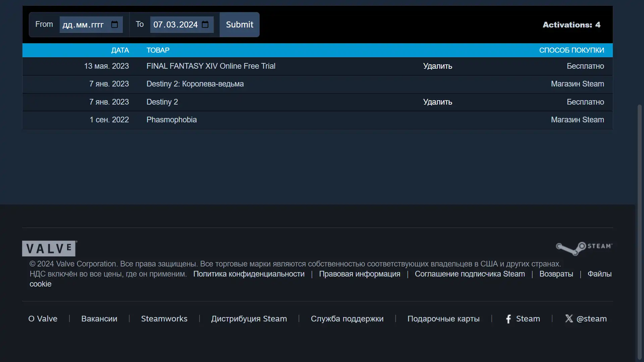Click the date 1 сен. 2022
This screenshot has width=644, height=362.
[x=109, y=120]
